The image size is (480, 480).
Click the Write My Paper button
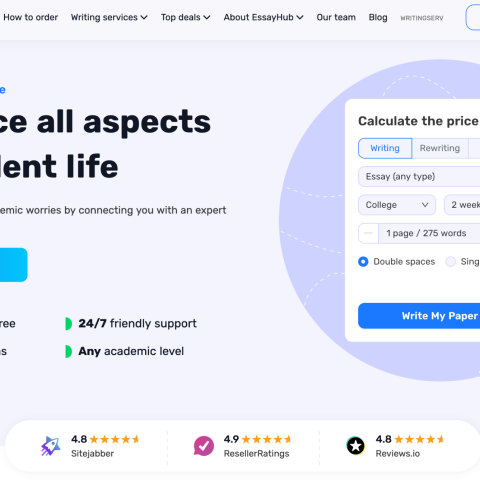(x=419, y=316)
